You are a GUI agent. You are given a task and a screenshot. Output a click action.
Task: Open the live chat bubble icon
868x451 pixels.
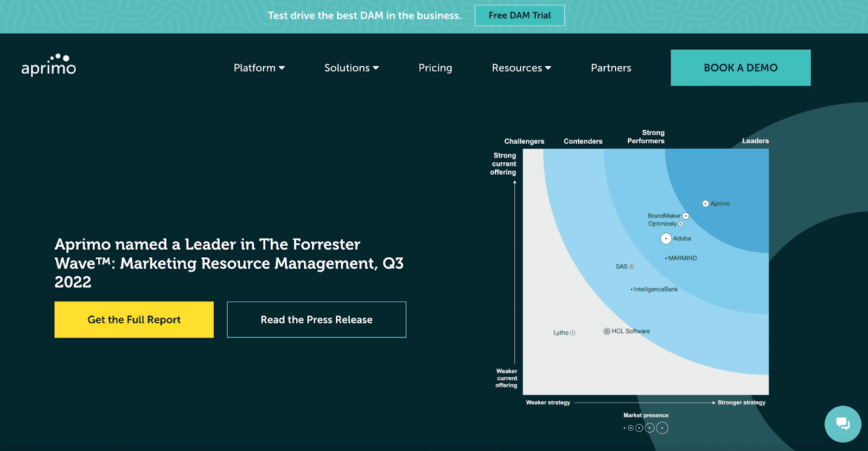pos(843,424)
